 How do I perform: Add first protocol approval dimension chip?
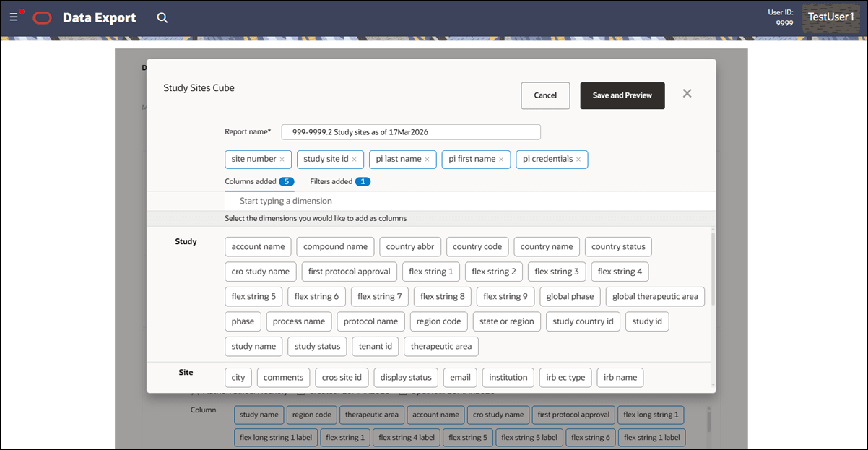(x=349, y=272)
